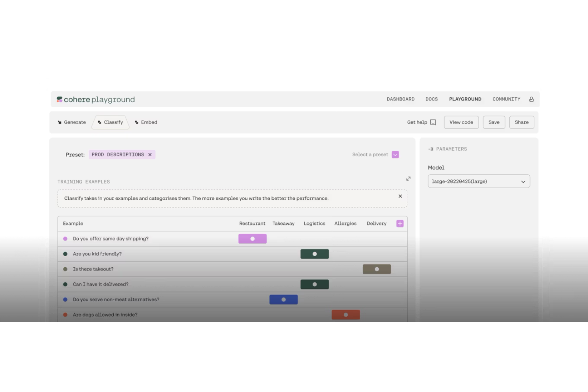Expand the purple preset chevron button

[395, 154]
